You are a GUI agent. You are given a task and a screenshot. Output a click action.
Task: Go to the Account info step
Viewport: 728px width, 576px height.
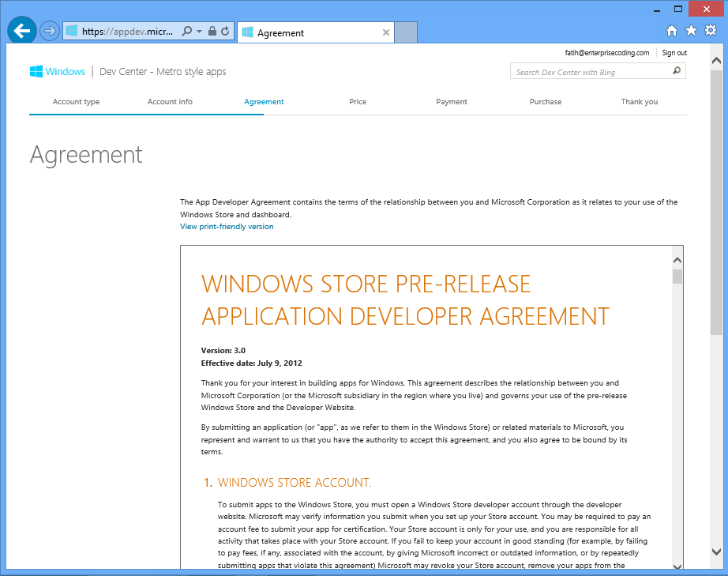pos(170,102)
